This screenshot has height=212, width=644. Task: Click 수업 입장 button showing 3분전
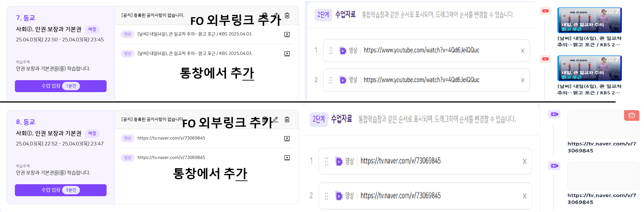(x=60, y=190)
